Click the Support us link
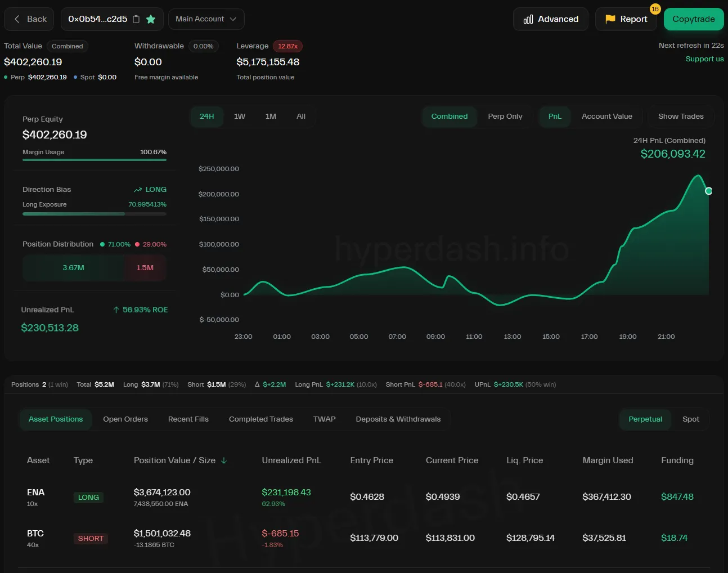 pyautogui.click(x=704, y=59)
